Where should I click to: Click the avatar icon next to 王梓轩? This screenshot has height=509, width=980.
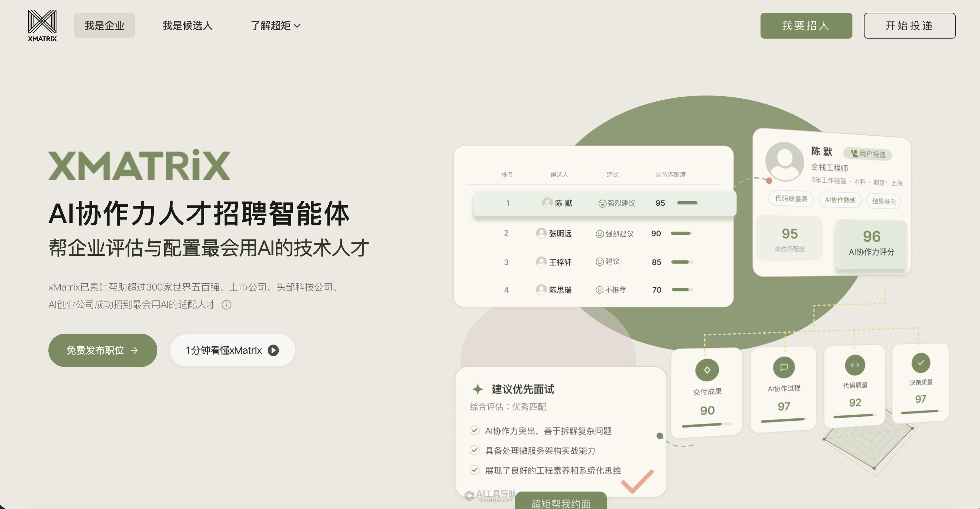pyautogui.click(x=541, y=262)
